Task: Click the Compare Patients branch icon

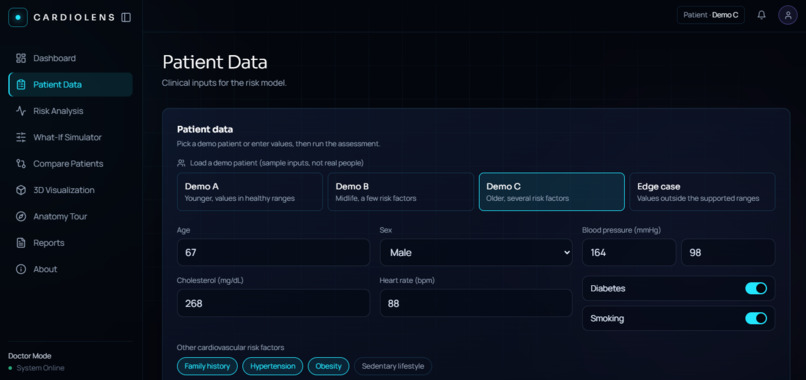Action: pos(21,164)
